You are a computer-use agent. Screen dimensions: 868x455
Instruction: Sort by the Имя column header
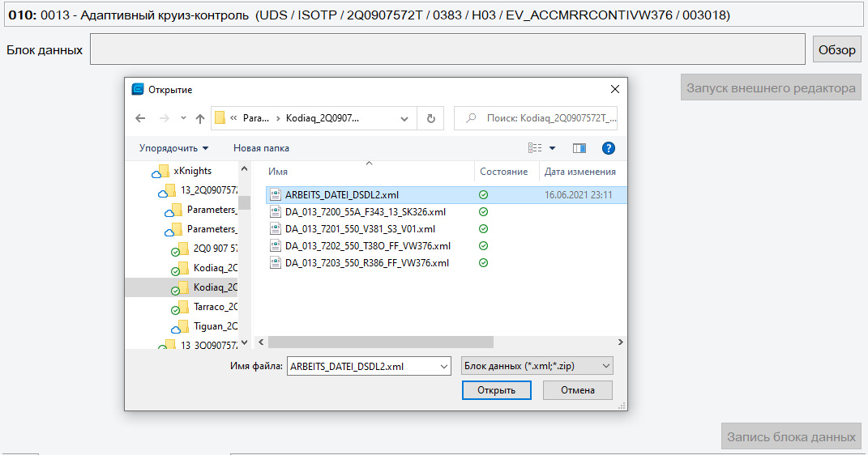point(278,172)
